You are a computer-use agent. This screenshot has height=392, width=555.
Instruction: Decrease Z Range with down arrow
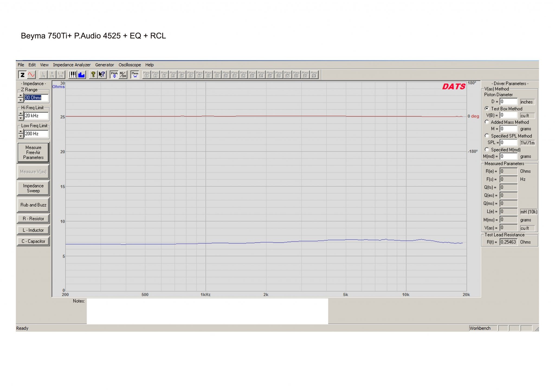click(x=21, y=100)
